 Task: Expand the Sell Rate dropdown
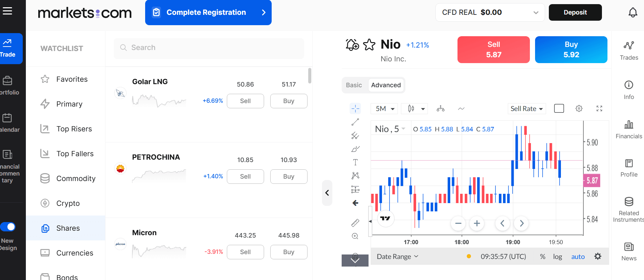point(526,109)
